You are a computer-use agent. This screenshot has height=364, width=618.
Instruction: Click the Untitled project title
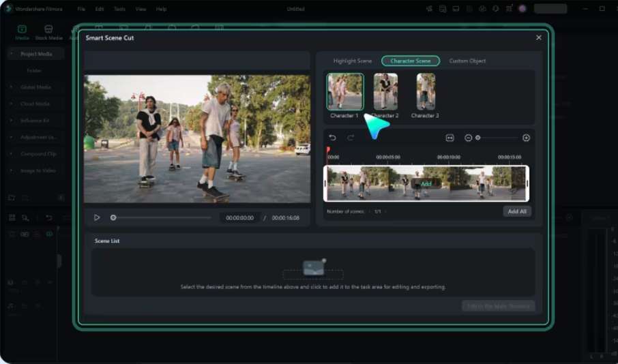pos(295,9)
